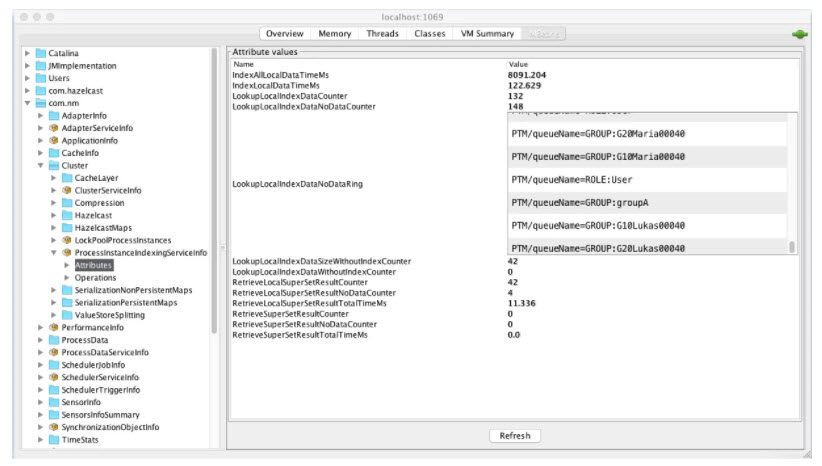Select the Attributes tree item
The height and width of the screenshot is (466, 822).
click(93, 265)
